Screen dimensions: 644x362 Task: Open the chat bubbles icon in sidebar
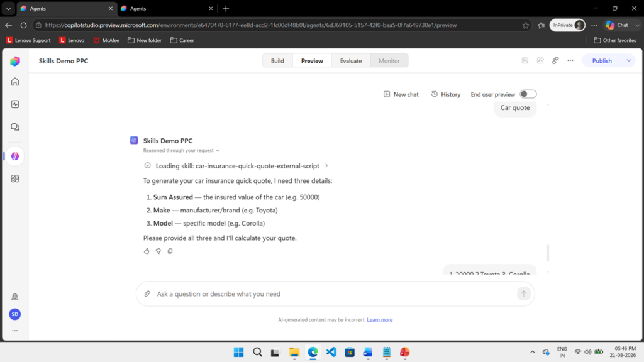(15, 127)
